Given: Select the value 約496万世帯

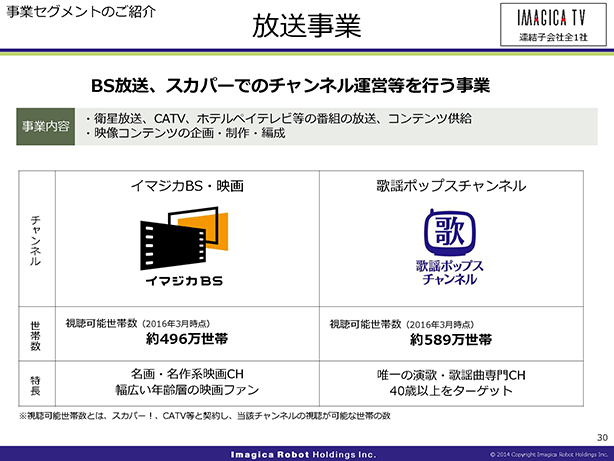Looking at the screenshot, I should [x=187, y=338].
